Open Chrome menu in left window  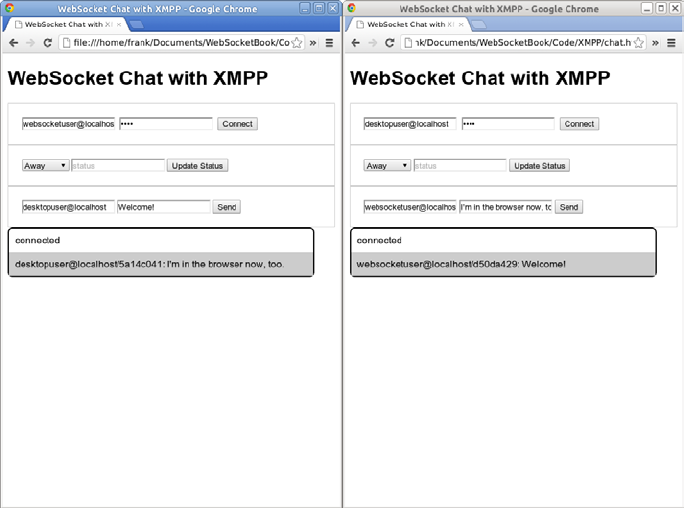tap(329, 43)
